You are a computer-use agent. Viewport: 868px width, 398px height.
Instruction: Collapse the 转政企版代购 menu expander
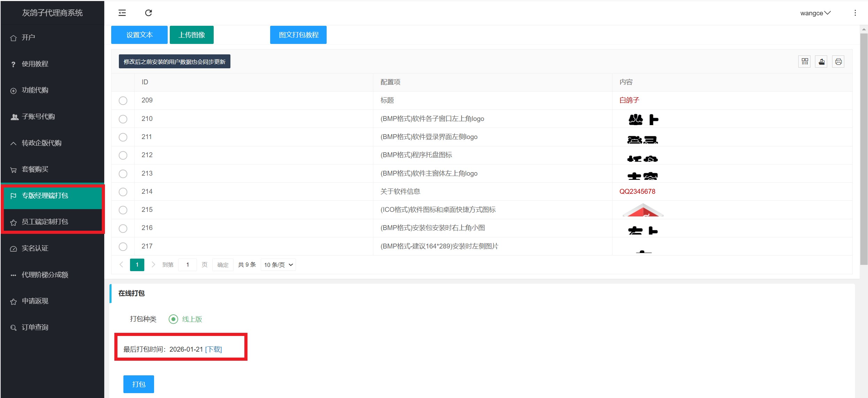tap(13, 143)
